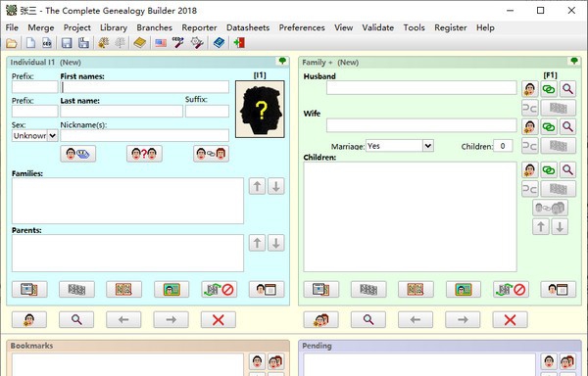This screenshot has height=376, width=588.
Task: Click the gear with wrench toolbar icon
Action: [197, 43]
